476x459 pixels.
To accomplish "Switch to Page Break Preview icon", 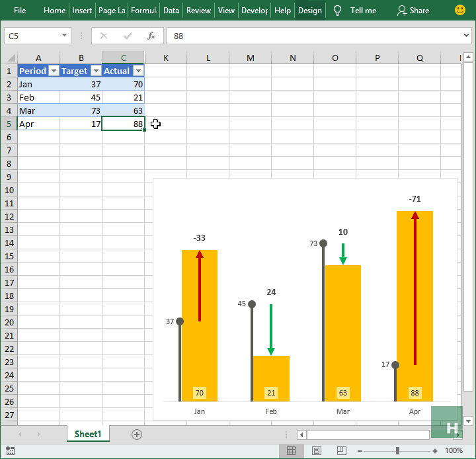I will (x=342, y=450).
